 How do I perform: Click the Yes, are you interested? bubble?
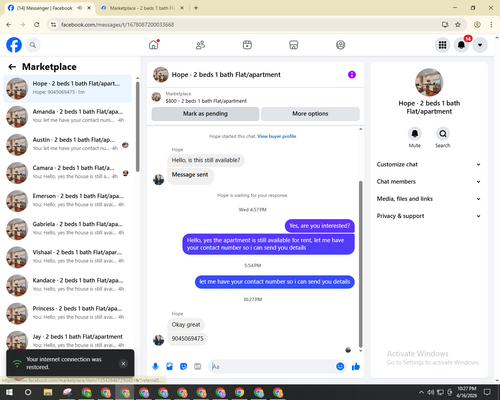(x=320, y=226)
